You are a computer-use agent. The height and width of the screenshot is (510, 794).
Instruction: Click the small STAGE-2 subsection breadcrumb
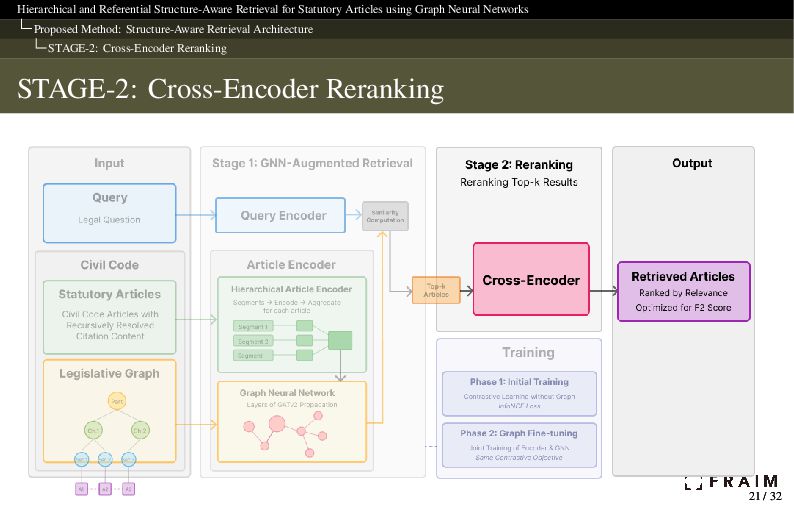pyautogui.click(x=137, y=48)
